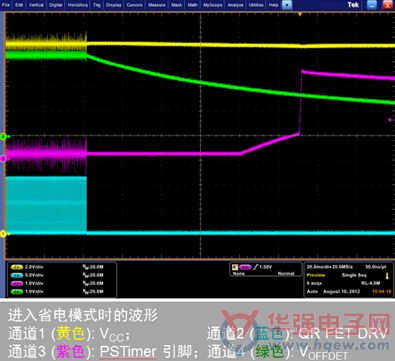Screen dimensions: 395x361
Task: Click the orange trigger position marker at top
Action: [300, 14]
